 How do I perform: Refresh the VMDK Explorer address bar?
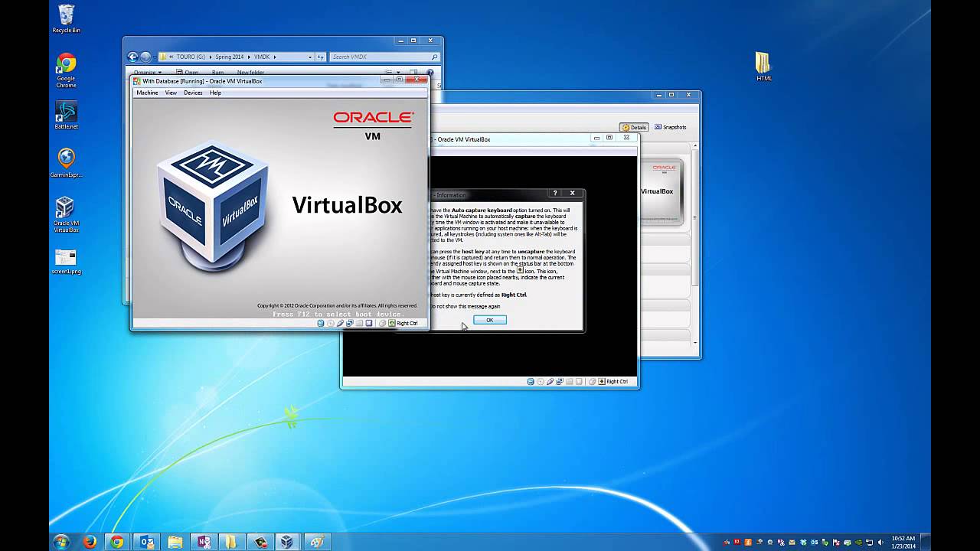[x=321, y=57]
